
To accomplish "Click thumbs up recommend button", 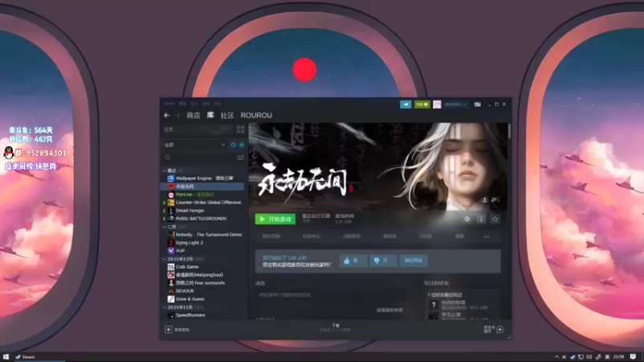I will point(353,260).
